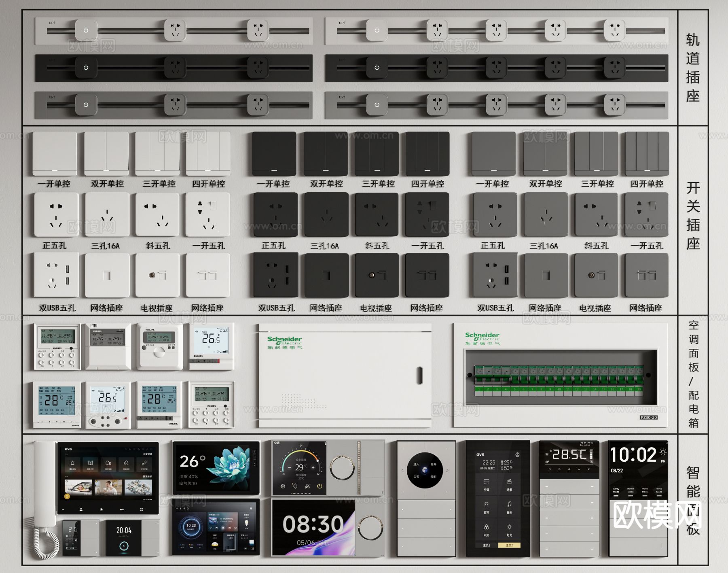The image size is (728, 573).
Task: Switch to 主页1 tab on GVS panel
Action: click(487, 545)
